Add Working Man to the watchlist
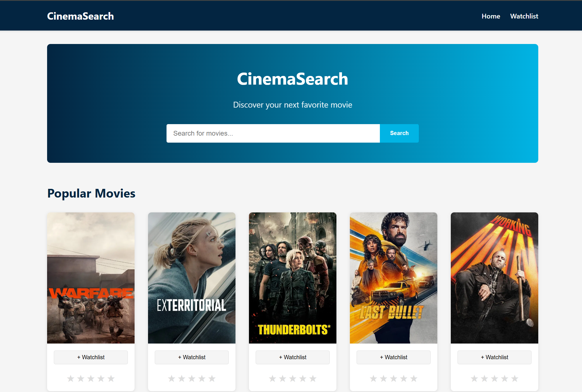The width and height of the screenshot is (582, 392). (x=495, y=357)
